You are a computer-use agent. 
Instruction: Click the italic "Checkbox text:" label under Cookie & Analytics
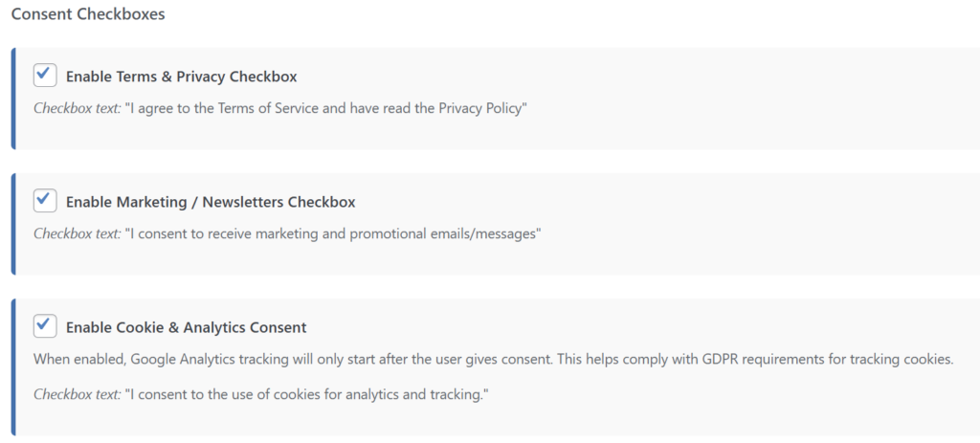pos(77,395)
